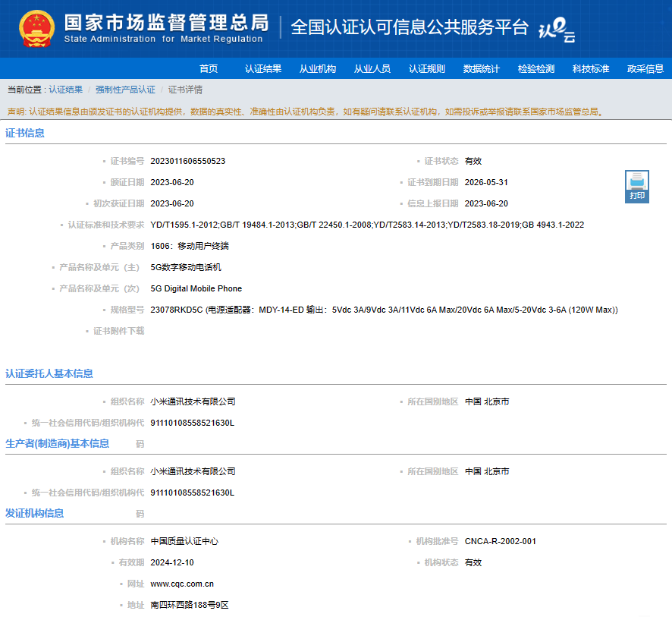Open the 首页 navigation tab
The height and width of the screenshot is (617, 672).
tap(209, 68)
